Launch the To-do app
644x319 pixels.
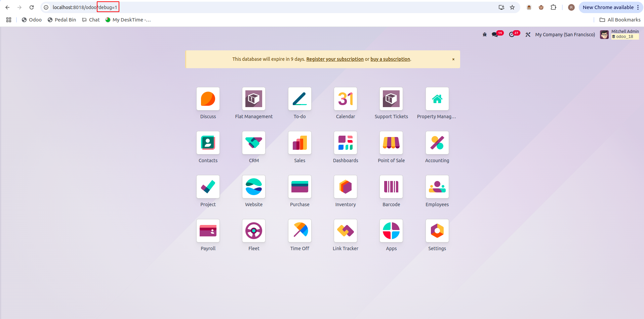pos(300,99)
